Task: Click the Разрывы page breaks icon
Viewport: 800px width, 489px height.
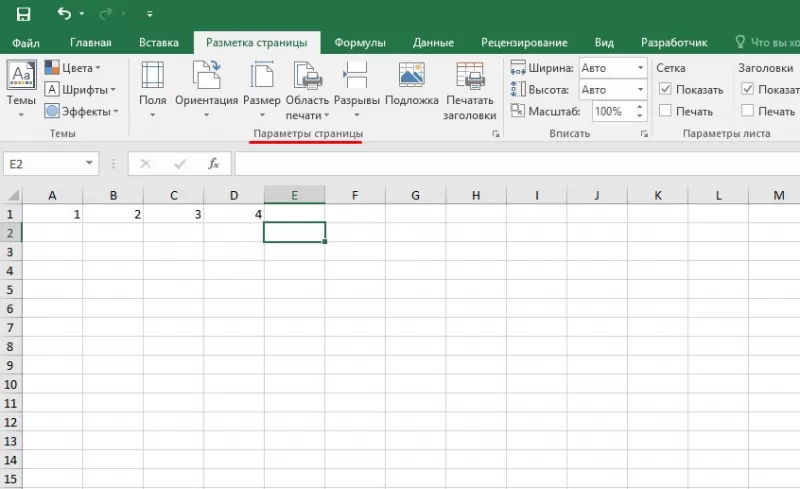Action: click(356, 75)
